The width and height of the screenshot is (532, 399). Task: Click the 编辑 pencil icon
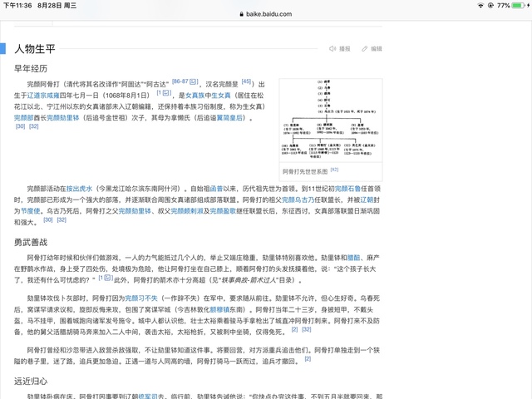pyautogui.click(x=363, y=49)
